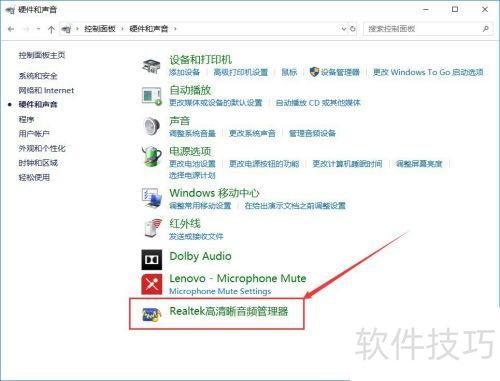Image resolution: width=500 pixels, height=381 pixels.
Task: Select 硬件和声音 in sidebar
Action: pyautogui.click(x=38, y=105)
